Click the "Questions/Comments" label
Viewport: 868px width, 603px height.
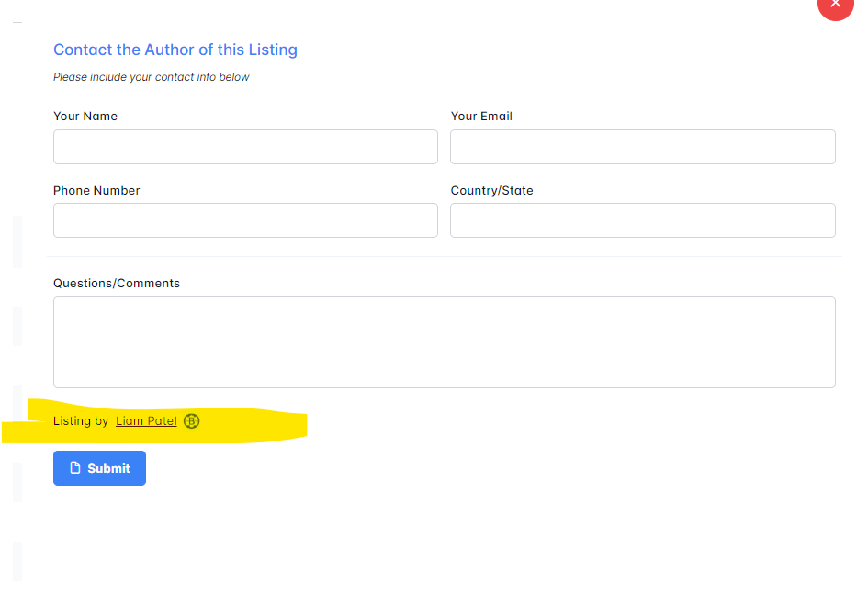pyautogui.click(x=117, y=284)
